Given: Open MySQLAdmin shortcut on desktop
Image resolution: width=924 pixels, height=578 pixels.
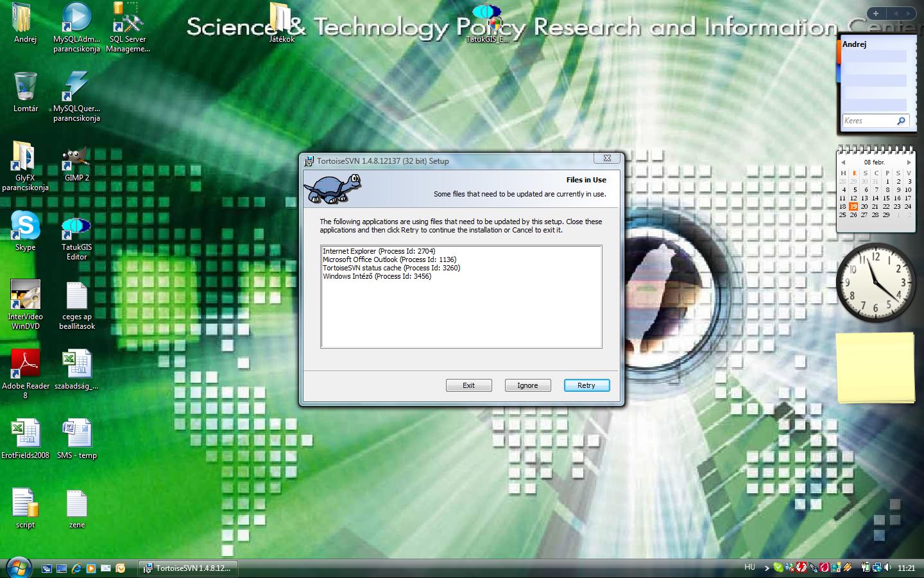Looking at the screenshot, I should (76, 27).
